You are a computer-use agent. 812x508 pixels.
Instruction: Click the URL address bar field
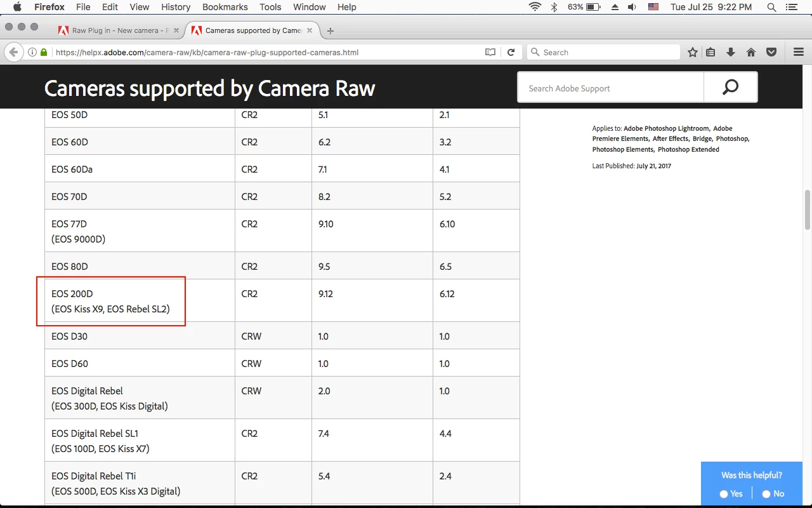tap(266, 52)
